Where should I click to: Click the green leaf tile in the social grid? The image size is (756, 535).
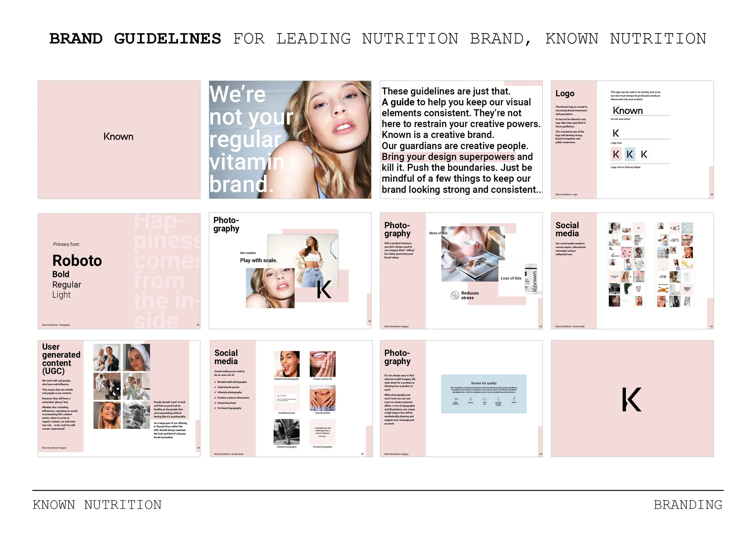click(627, 289)
